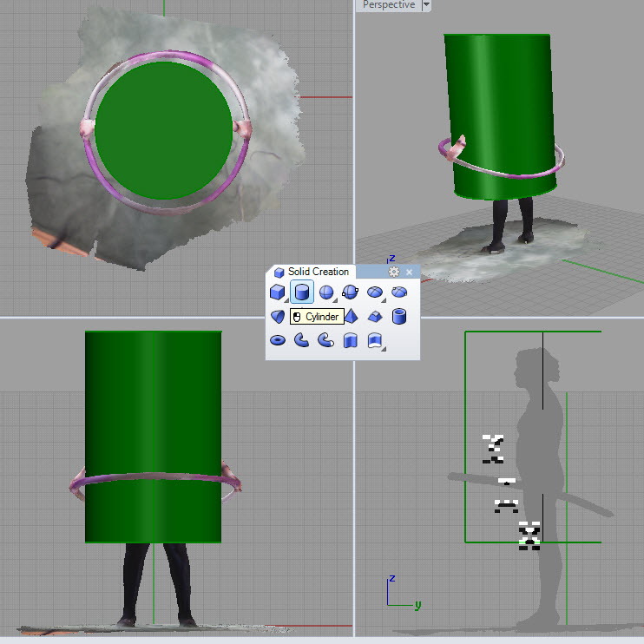Choose the Pipe round caps tool
The image size is (644, 644).
[326, 340]
